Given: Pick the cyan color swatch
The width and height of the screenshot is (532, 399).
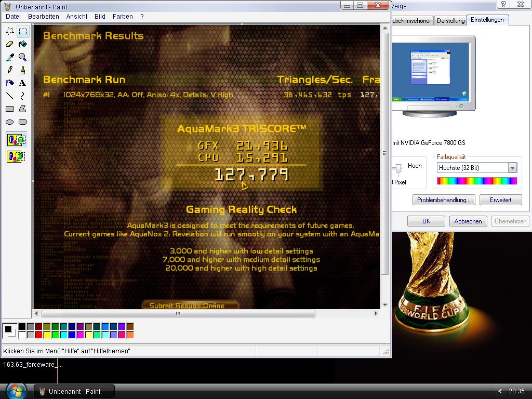Looking at the screenshot, I should [63, 335].
